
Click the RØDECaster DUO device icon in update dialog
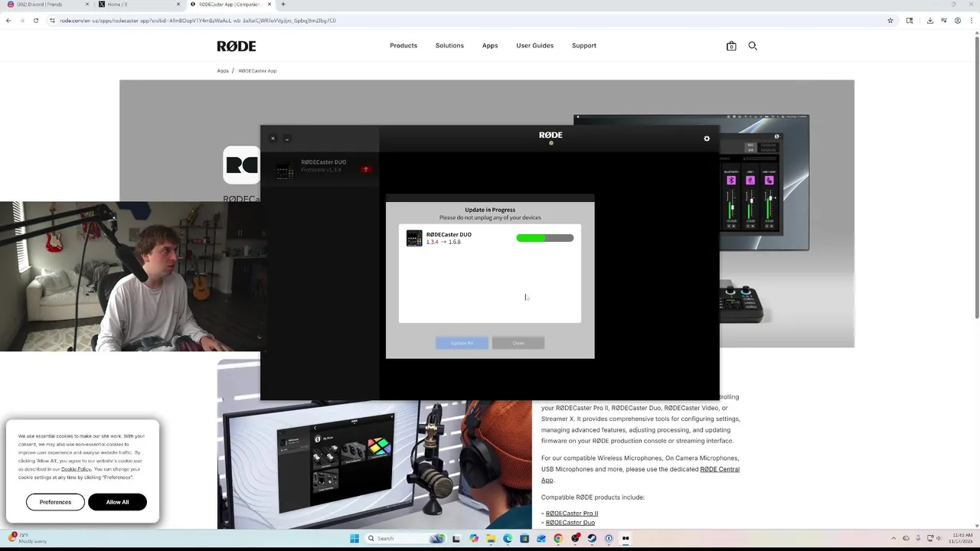coord(414,239)
